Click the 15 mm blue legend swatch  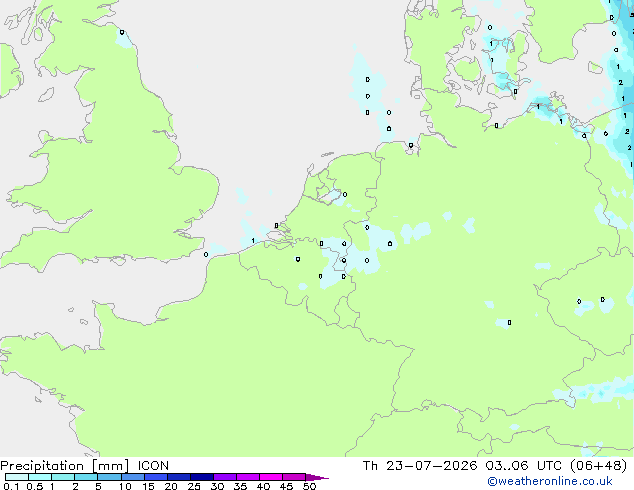pyautogui.click(x=156, y=477)
